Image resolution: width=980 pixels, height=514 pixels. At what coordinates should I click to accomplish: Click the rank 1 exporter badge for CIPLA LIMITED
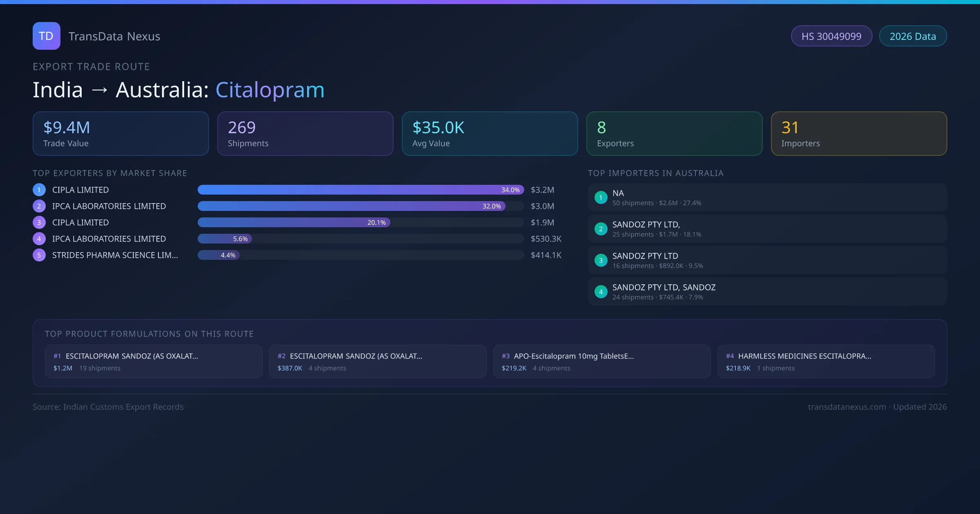click(x=39, y=190)
